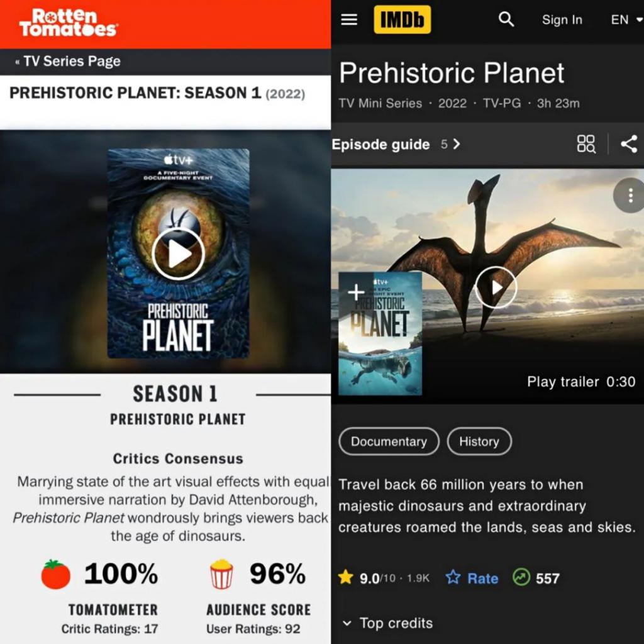Select the Documentary genre chip
The height and width of the screenshot is (644, 644).
(x=389, y=441)
